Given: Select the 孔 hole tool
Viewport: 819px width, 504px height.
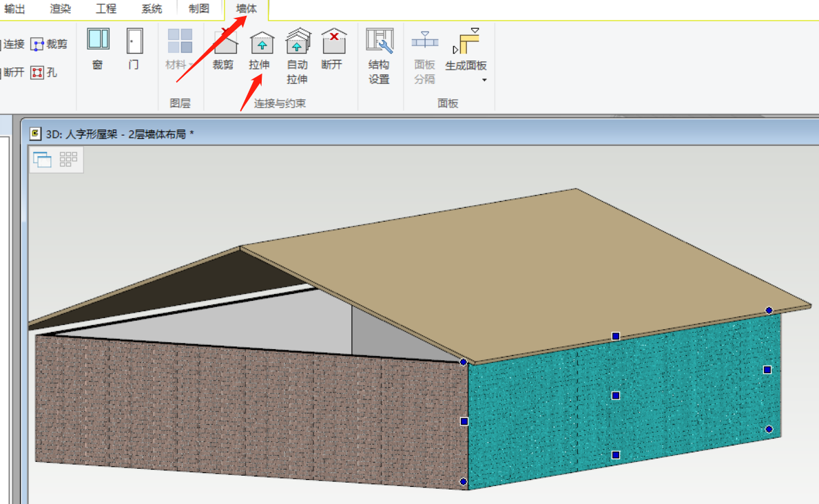Looking at the screenshot, I should (x=44, y=72).
